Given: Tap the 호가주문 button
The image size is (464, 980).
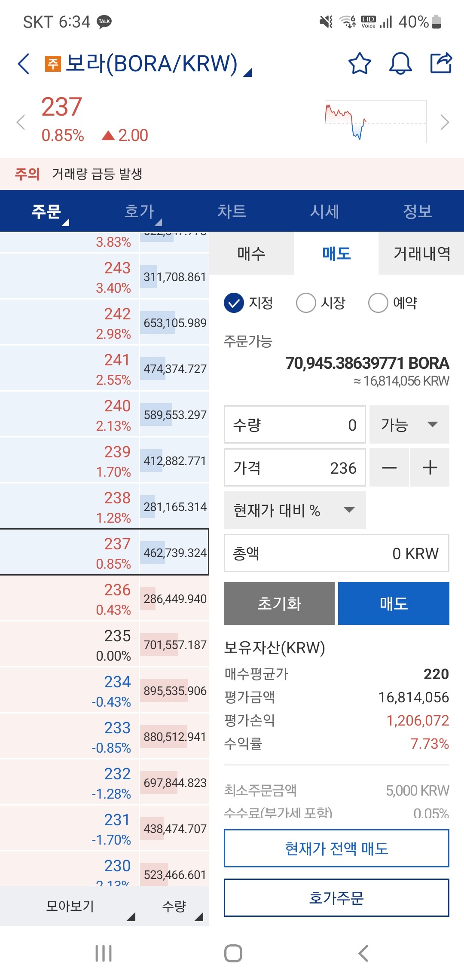Looking at the screenshot, I should coord(336,897).
